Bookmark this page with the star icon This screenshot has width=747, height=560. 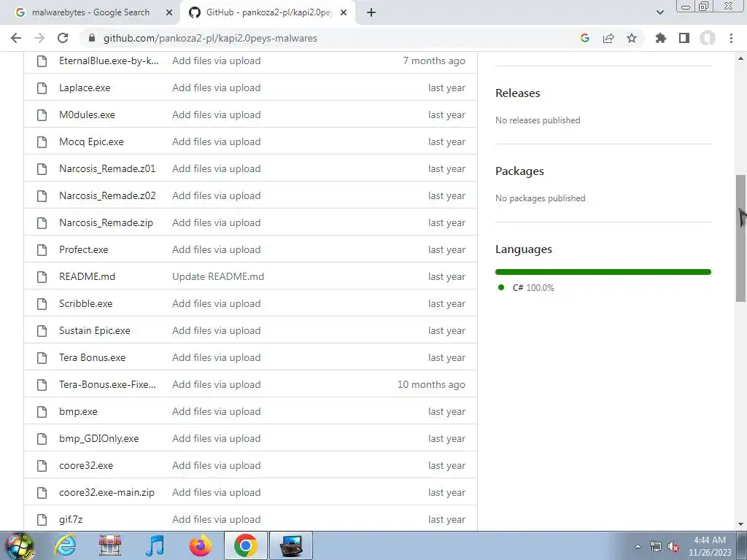pyautogui.click(x=632, y=38)
